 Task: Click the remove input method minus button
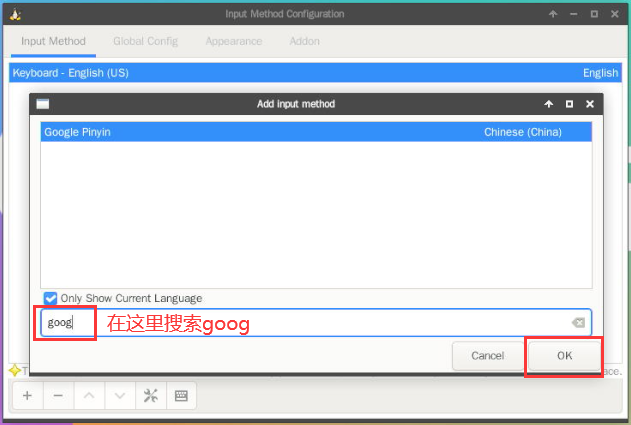click(x=58, y=396)
